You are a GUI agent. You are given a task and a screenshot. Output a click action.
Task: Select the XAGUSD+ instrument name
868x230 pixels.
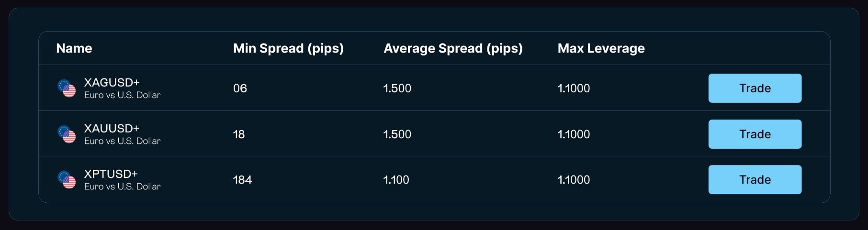(112, 82)
